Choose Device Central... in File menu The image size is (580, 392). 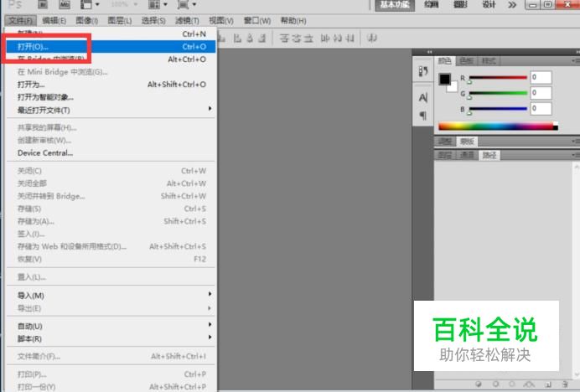point(111,152)
